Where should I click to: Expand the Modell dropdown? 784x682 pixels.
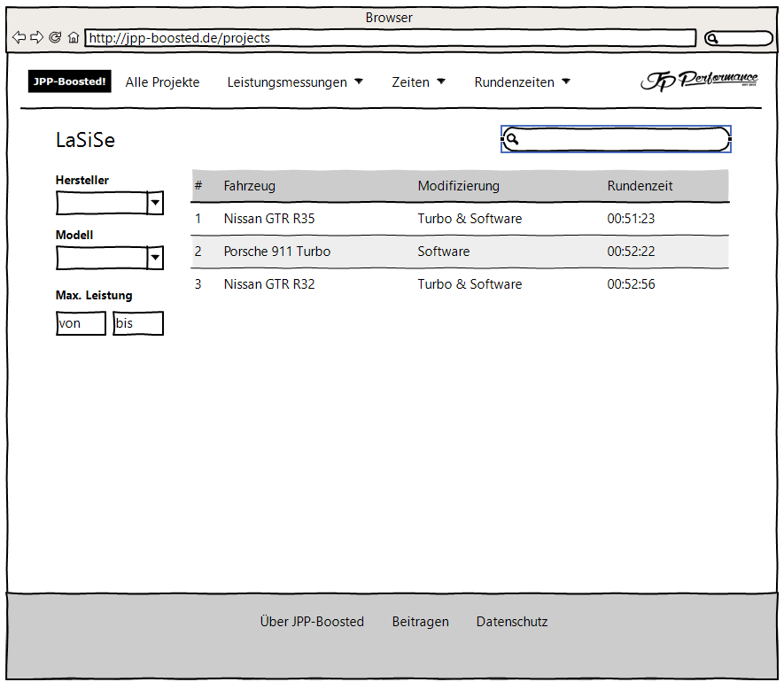point(155,258)
